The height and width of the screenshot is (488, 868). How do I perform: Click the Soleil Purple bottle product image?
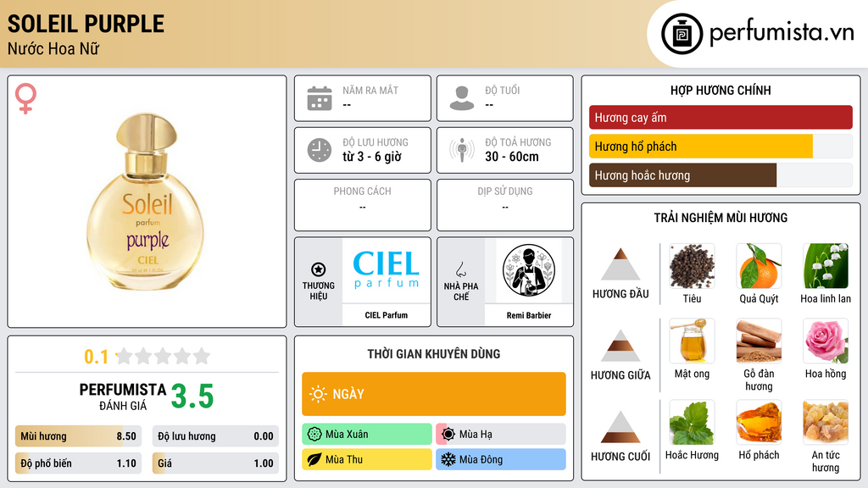tap(146, 201)
